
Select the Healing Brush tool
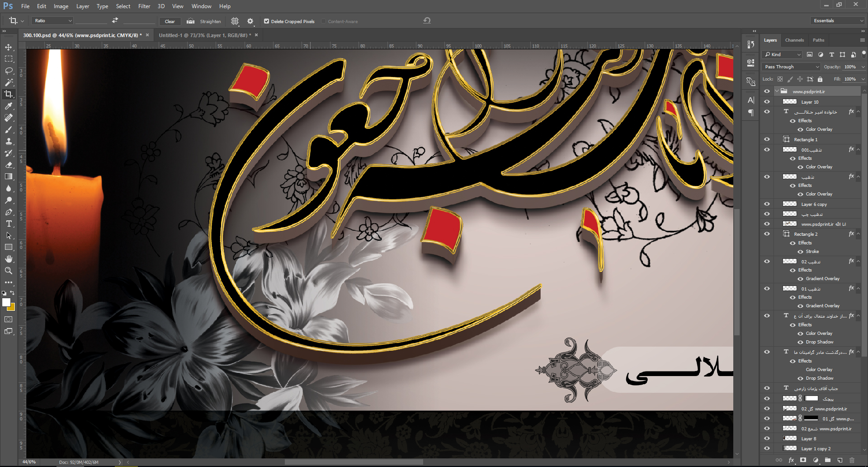pyautogui.click(x=9, y=118)
